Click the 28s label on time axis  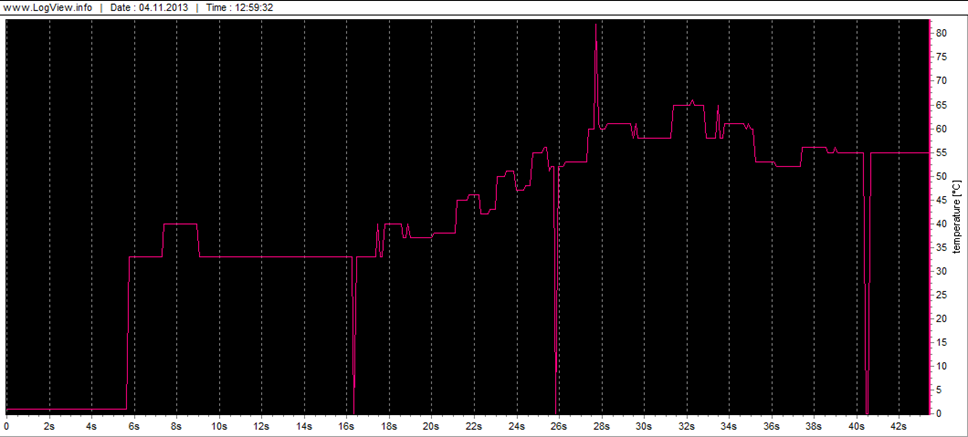pyautogui.click(x=602, y=426)
